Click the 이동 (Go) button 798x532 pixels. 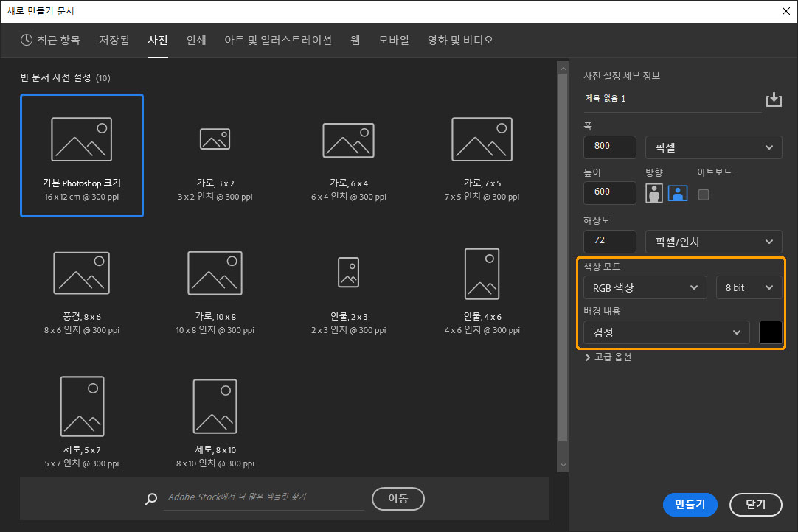point(398,499)
